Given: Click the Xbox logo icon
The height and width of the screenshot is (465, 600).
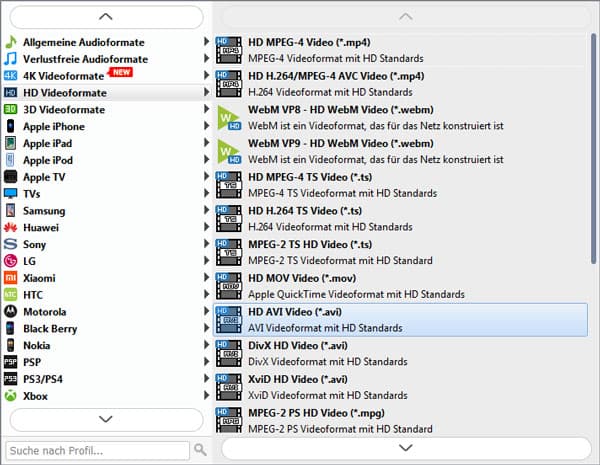Looking at the screenshot, I should (x=11, y=396).
